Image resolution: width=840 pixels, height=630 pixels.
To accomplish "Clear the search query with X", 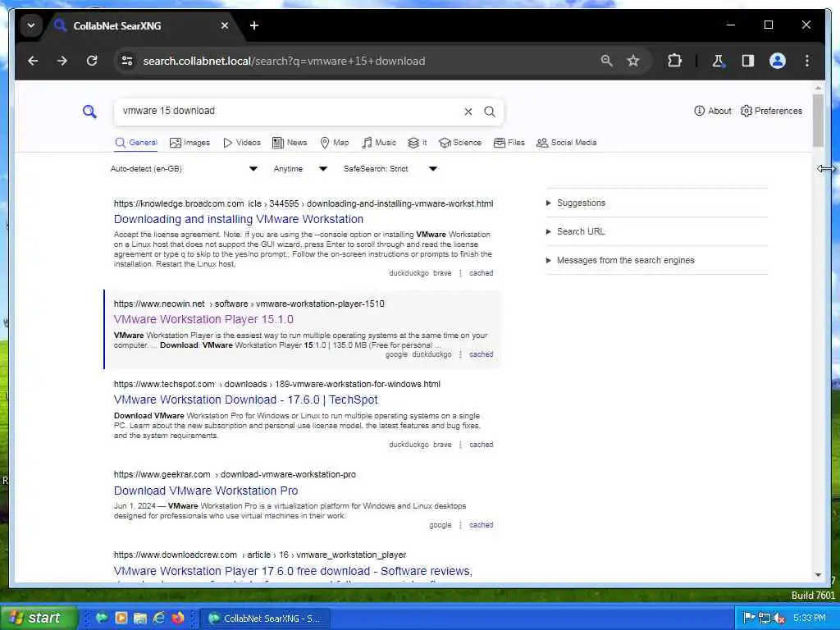I will (x=468, y=112).
